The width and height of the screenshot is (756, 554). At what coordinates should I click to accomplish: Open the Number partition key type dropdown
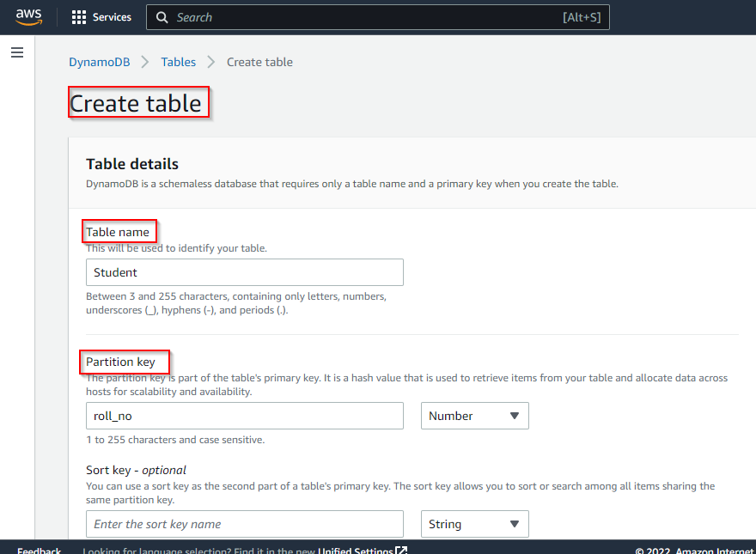point(474,416)
